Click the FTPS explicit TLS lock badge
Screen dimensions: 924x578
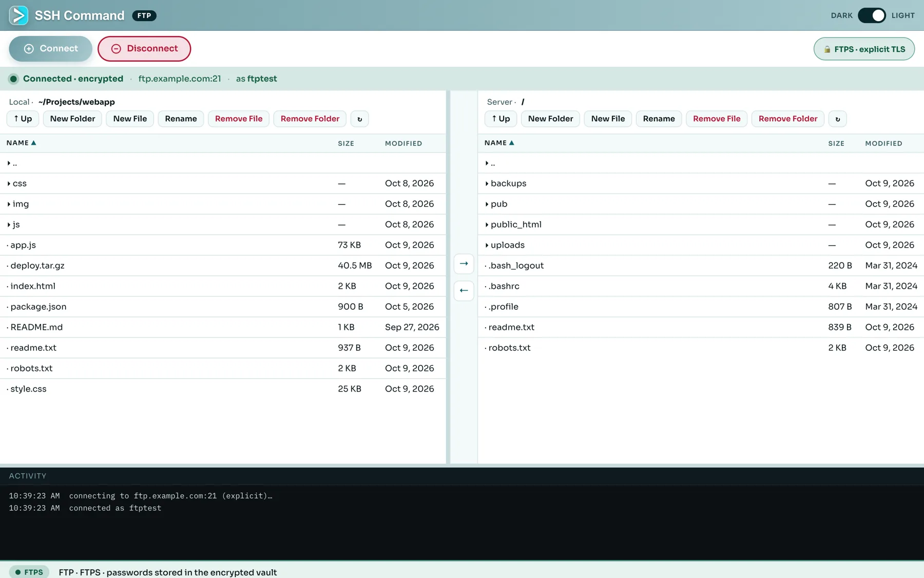coord(864,49)
